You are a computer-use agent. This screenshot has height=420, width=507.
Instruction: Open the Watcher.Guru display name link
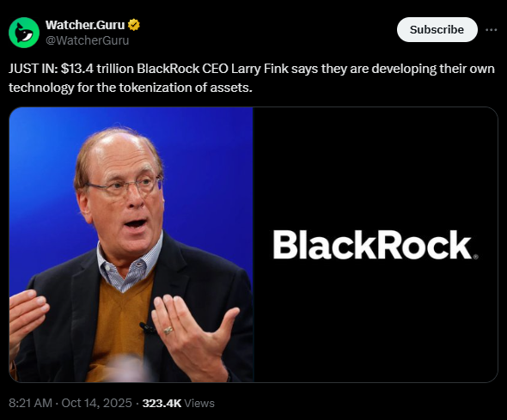(85, 25)
